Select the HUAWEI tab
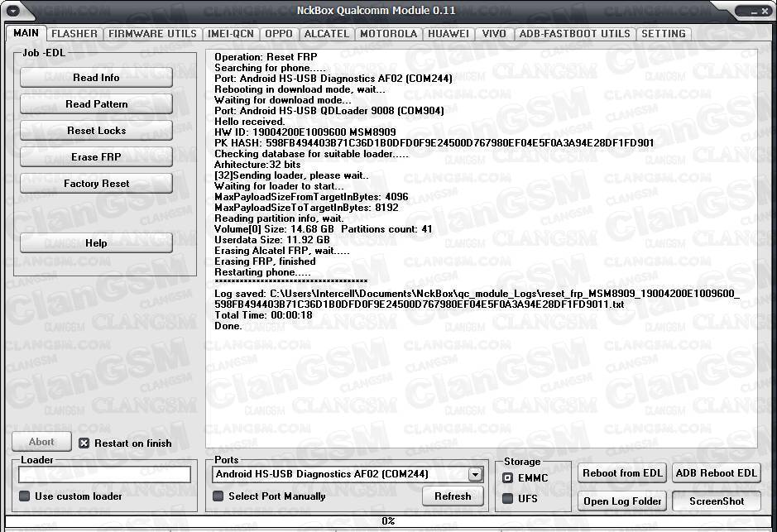 tap(448, 34)
